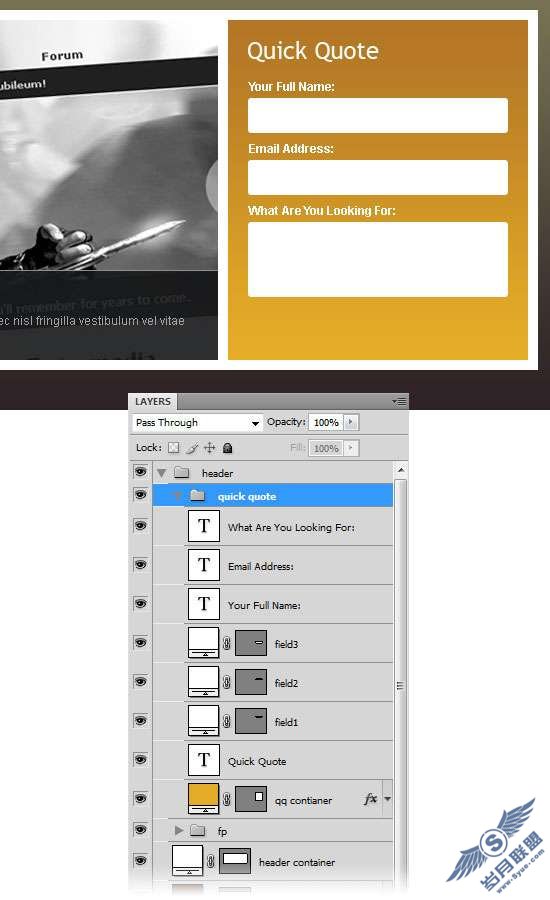Click the lock position move icon

[x=210, y=448]
